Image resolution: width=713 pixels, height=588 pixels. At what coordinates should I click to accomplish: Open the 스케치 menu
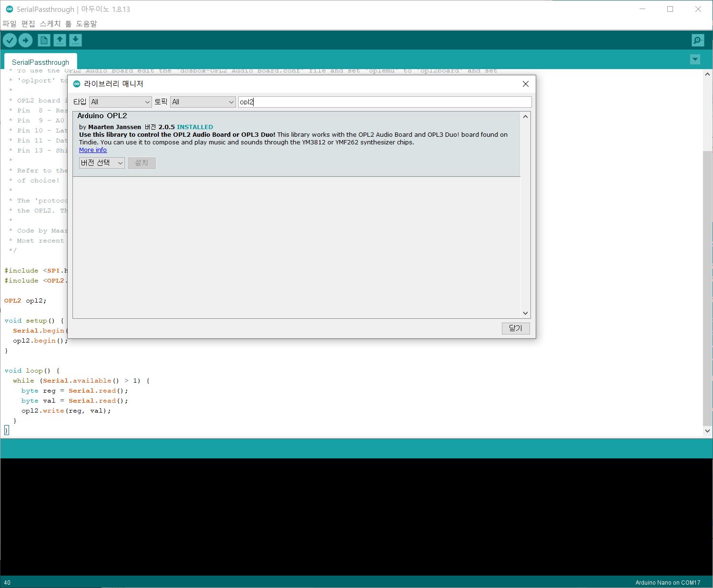(x=50, y=23)
